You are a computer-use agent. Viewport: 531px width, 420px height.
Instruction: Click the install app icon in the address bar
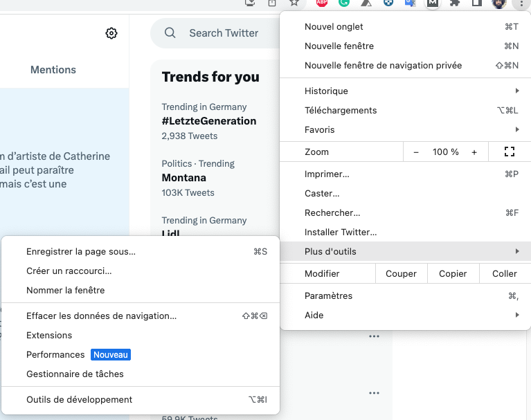coord(250,3)
